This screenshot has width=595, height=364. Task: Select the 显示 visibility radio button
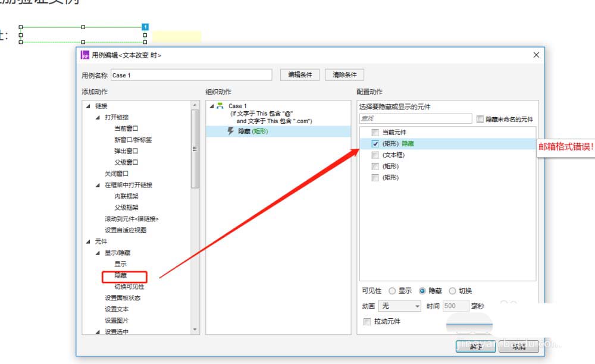coord(392,291)
